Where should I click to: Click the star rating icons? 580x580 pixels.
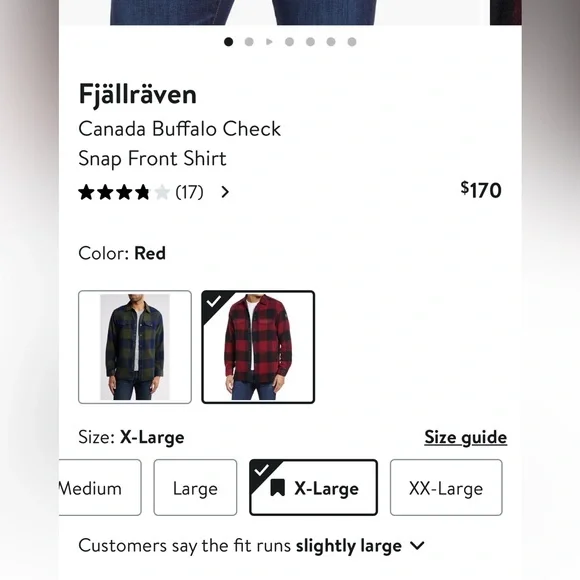(x=124, y=192)
